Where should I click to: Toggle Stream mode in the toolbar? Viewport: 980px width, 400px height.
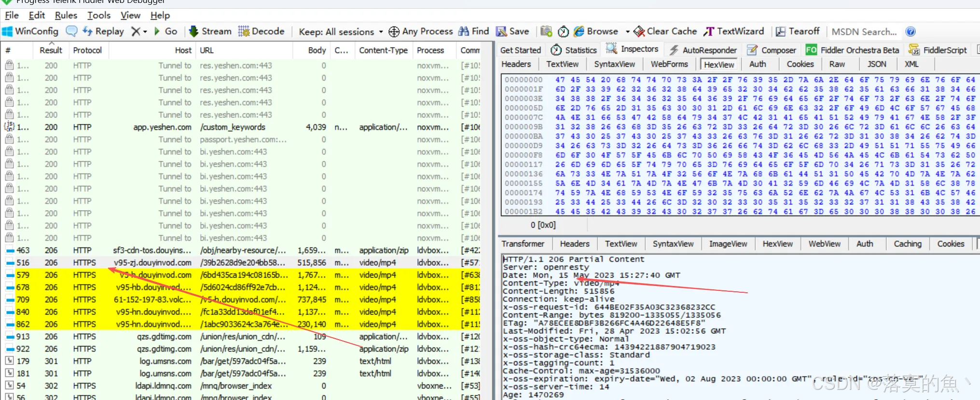pos(210,31)
